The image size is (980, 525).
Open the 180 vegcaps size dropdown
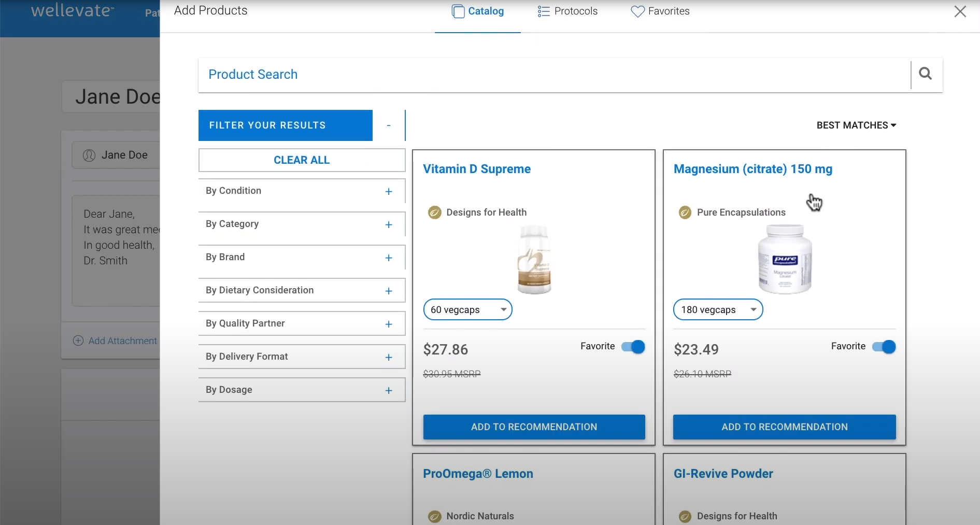click(718, 309)
